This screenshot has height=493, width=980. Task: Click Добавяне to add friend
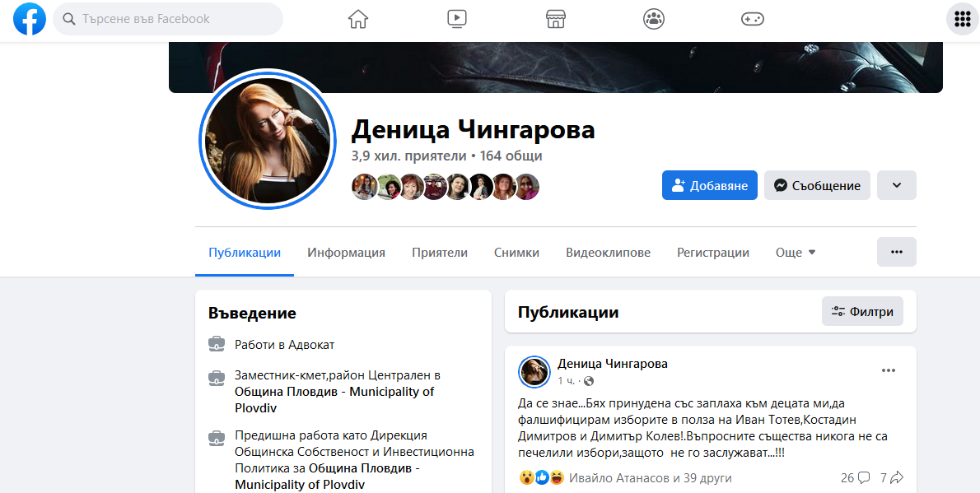coord(709,185)
